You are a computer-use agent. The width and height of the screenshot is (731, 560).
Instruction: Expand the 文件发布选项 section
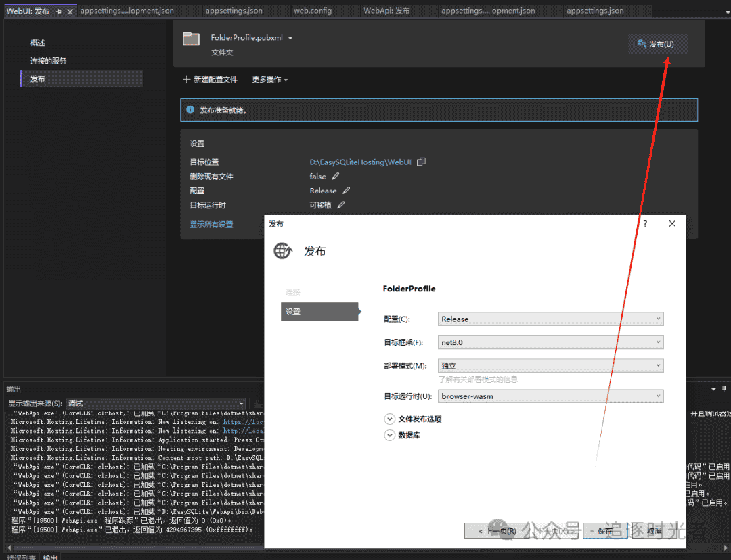tap(390, 419)
